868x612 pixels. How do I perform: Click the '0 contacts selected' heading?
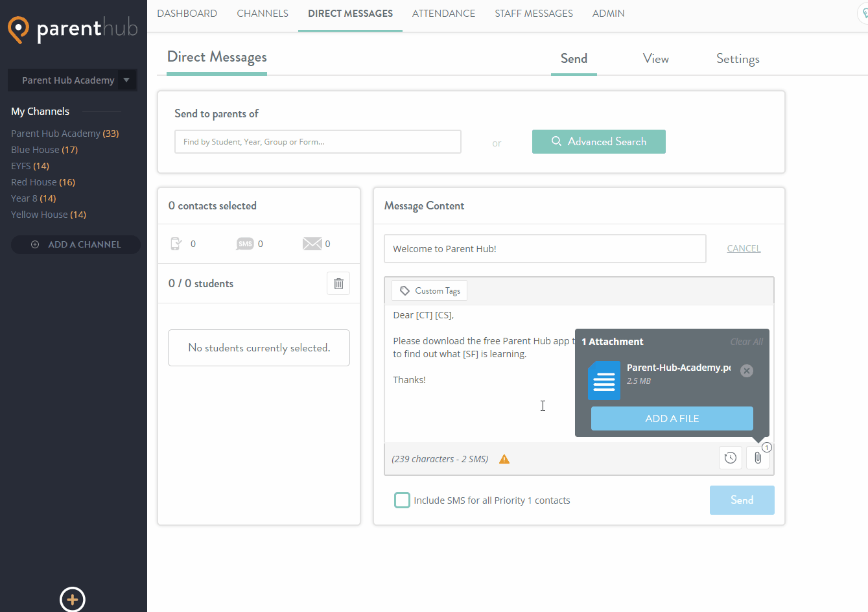(213, 206)
